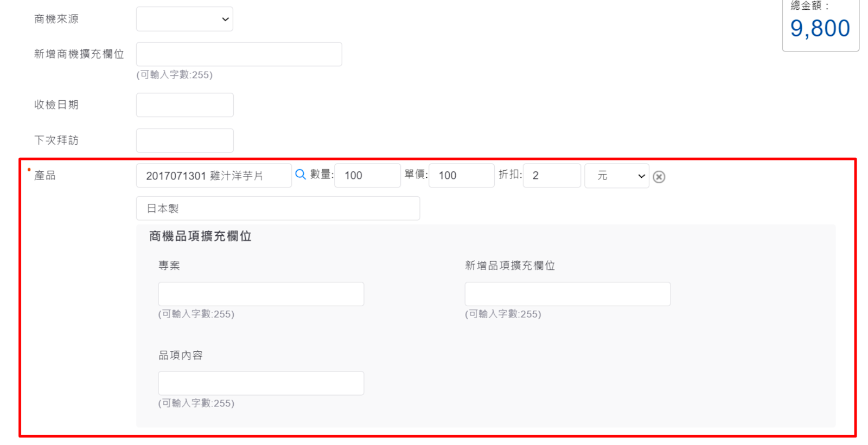
Task: Click the 品項內容 input field
Action: click(261, 383)
